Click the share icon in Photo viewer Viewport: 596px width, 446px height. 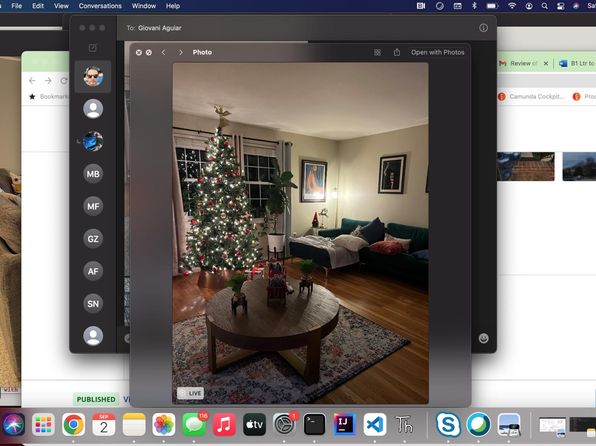(396, 52)
